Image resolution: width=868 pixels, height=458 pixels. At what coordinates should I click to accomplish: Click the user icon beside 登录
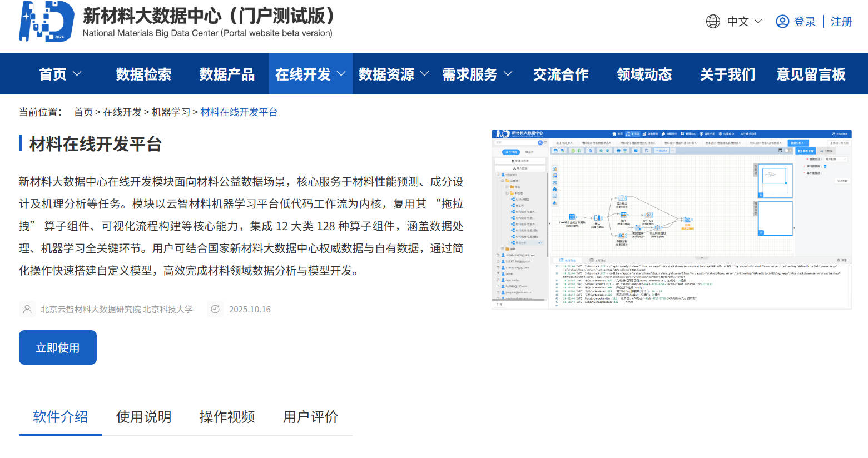coord(782,21)
